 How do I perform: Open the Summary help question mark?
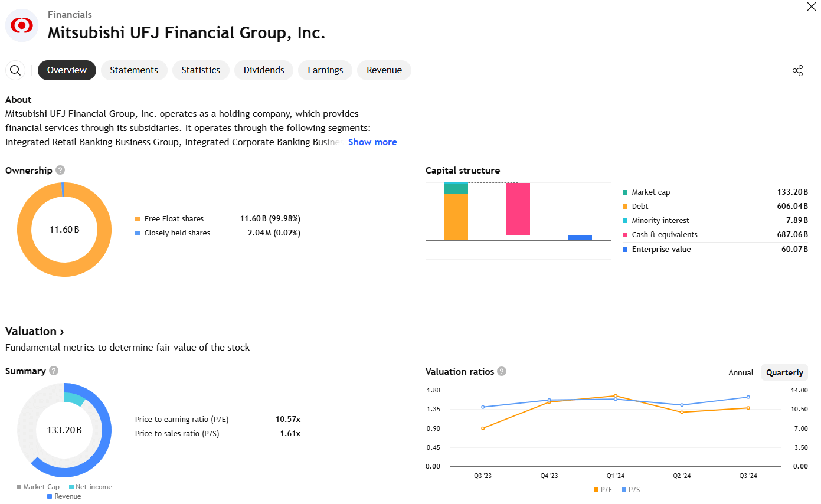(54, 371)
